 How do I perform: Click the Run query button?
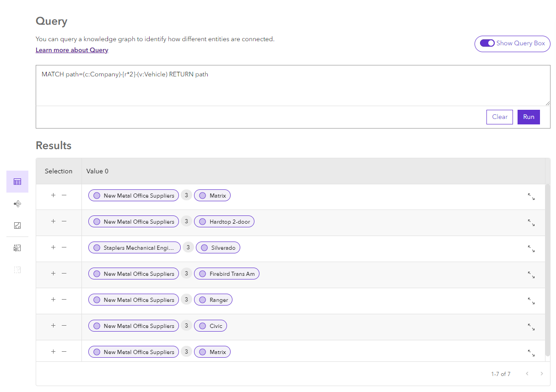coord(529,117)
